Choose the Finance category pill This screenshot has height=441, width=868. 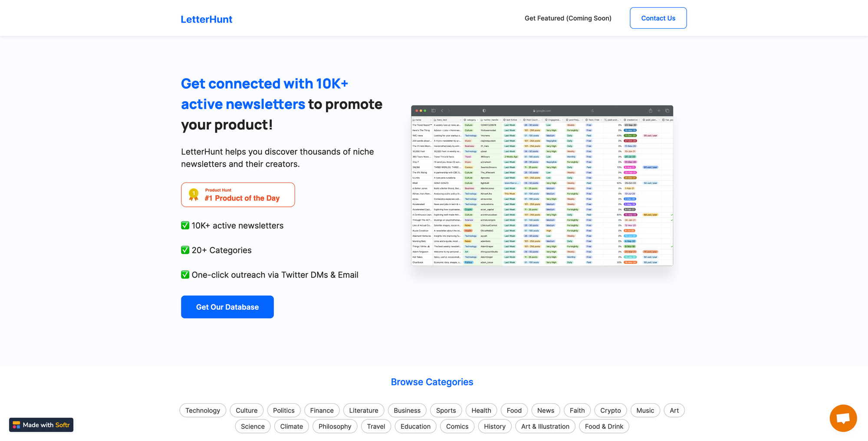click(x=322, y=411)
